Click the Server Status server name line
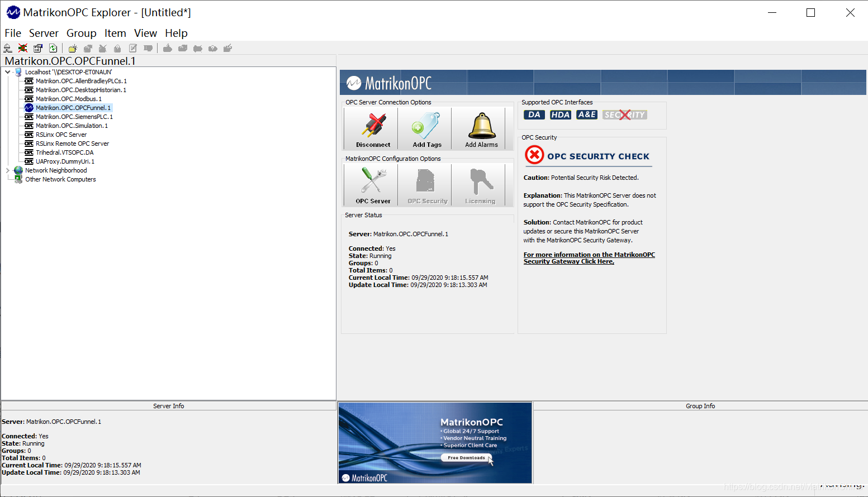Image resolution: width=868 pixels, height=497 pixels. pyautogui.click(x=399, y=234)
